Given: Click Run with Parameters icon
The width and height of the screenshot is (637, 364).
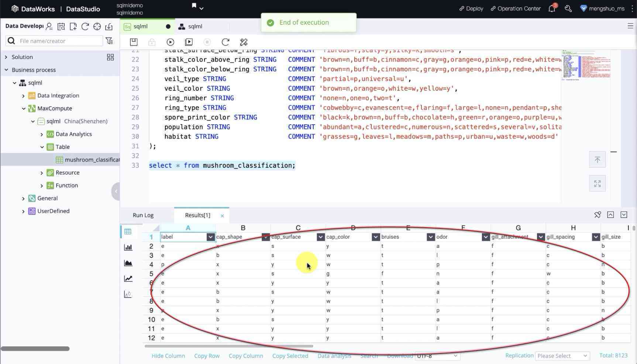Looking at the screenshot, I should [x=189, y=42].
